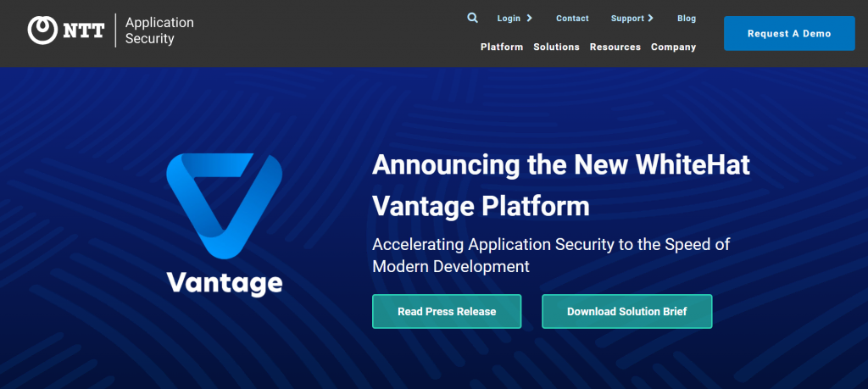The image size is (868, 389).
Task: Click the Read Press Release button
Action: coord(447,311)
